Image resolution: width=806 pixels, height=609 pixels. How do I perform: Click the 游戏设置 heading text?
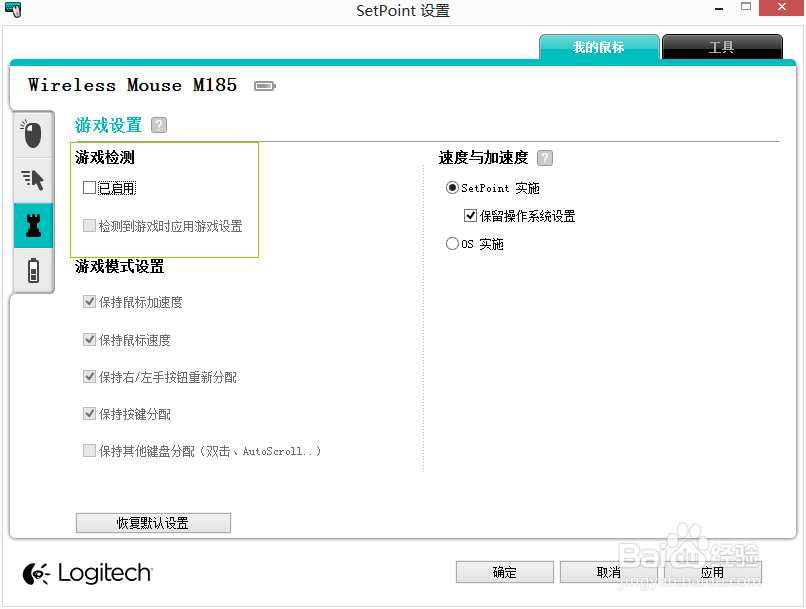(x=108, y=125)
